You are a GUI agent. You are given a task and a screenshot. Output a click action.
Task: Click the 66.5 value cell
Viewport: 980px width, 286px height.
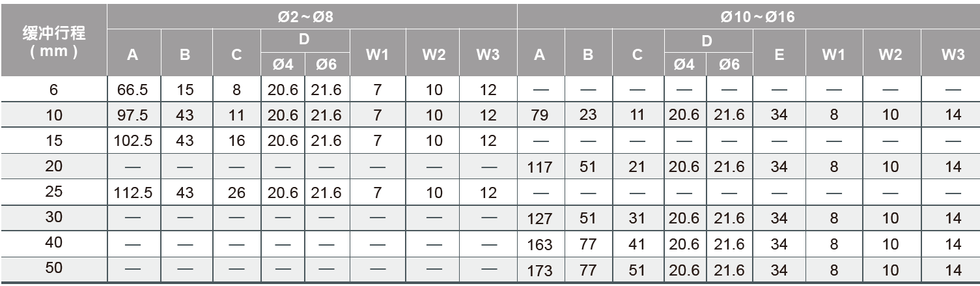[x=133, y=89]
